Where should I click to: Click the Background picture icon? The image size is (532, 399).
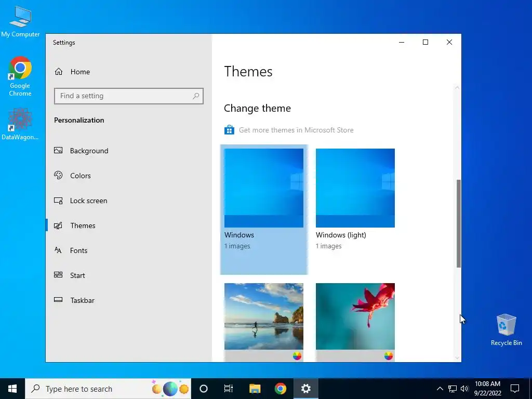(x=58, y=150)
